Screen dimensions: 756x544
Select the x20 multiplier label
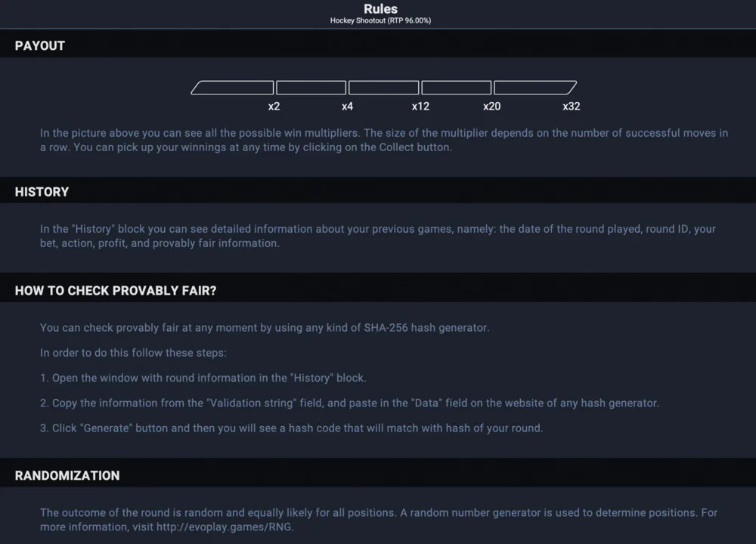[492, 107]
